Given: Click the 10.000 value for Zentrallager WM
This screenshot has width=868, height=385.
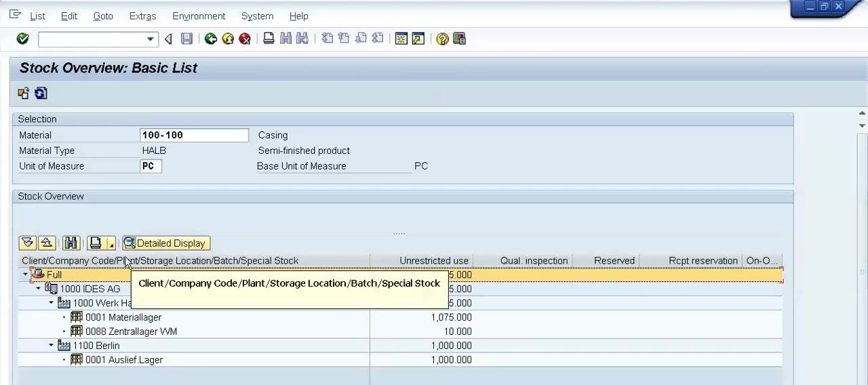Looking at the screenshot, I should [458, 331].
